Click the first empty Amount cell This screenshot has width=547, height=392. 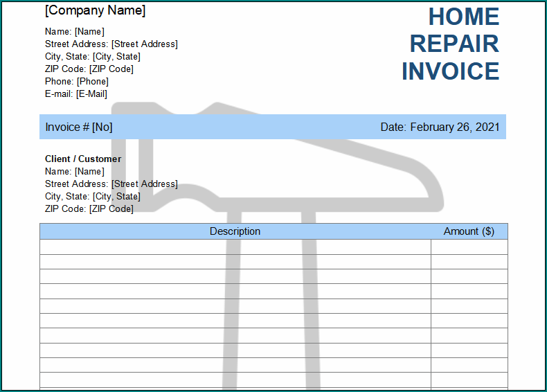pyautogui.click(x=469, y=247)
